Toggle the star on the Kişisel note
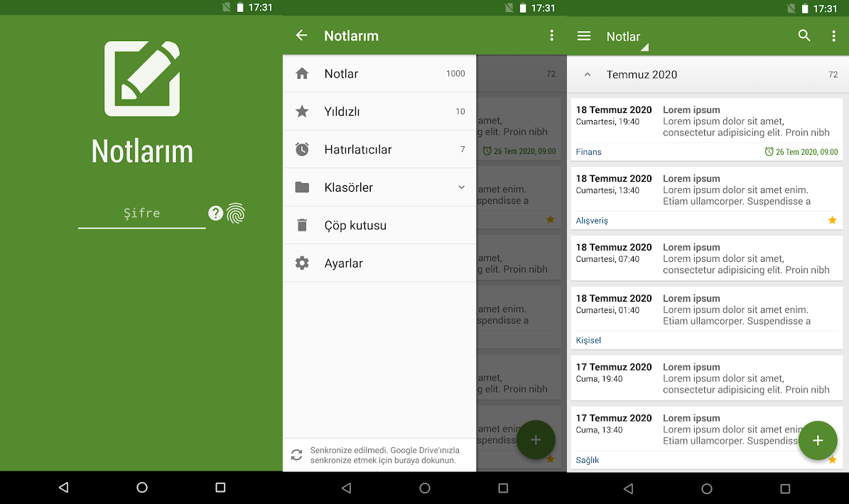This screenshot has height=504, width=849. click(x=832, y=340)
